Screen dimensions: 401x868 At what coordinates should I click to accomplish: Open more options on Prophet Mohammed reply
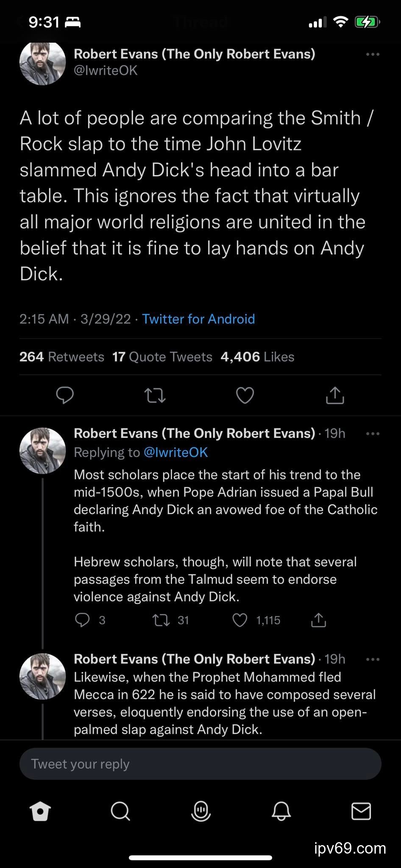pos(373,659)
